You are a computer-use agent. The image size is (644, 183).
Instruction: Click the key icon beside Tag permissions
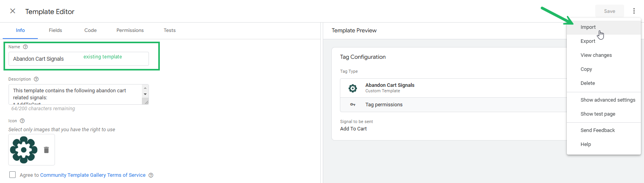coord(353,105)
